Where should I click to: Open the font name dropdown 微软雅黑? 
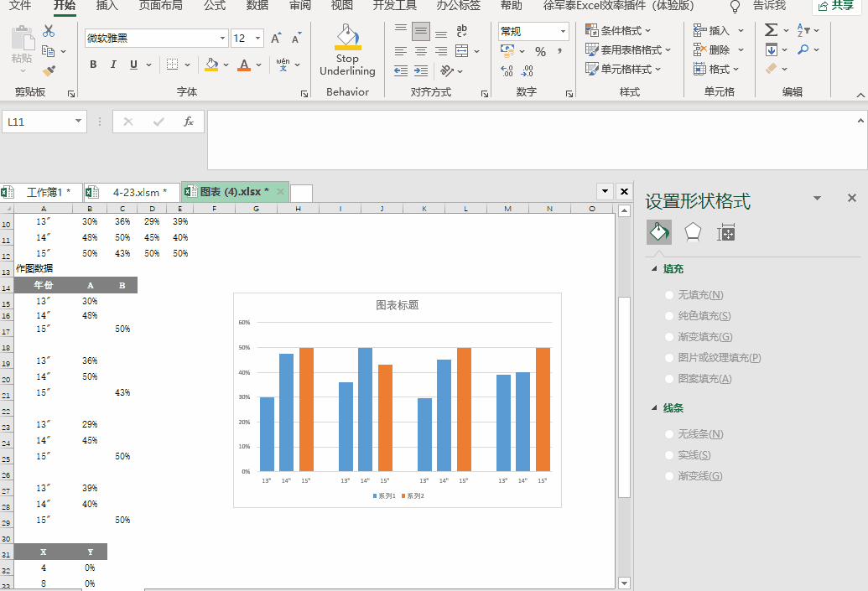coord(222,39)
